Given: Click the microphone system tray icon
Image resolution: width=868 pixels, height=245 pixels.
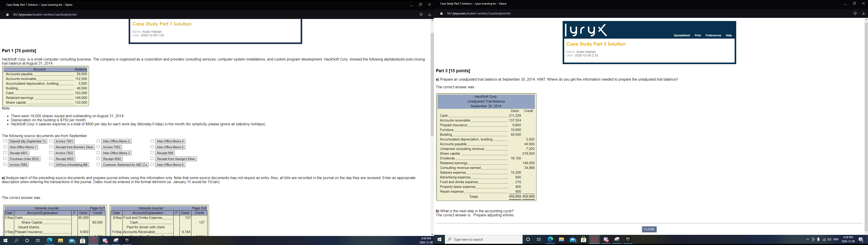Looking at the screenshot, I should pos(818,240).
